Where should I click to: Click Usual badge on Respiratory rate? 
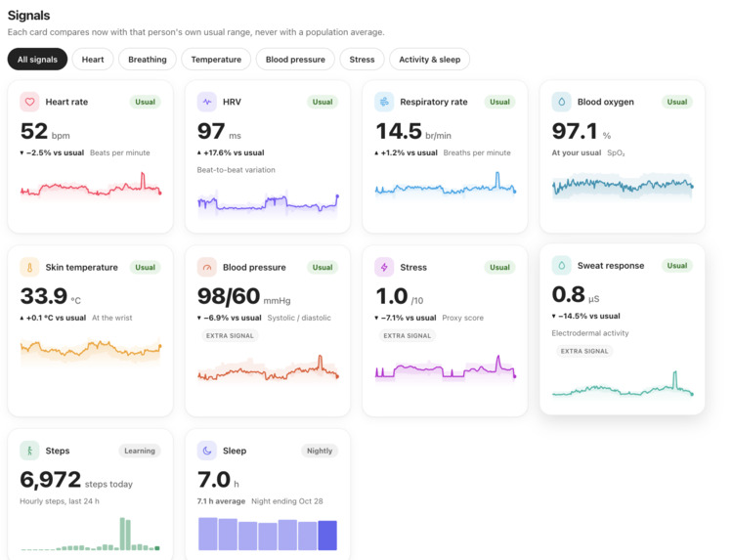pyautogui.click(x=499, y=102)
